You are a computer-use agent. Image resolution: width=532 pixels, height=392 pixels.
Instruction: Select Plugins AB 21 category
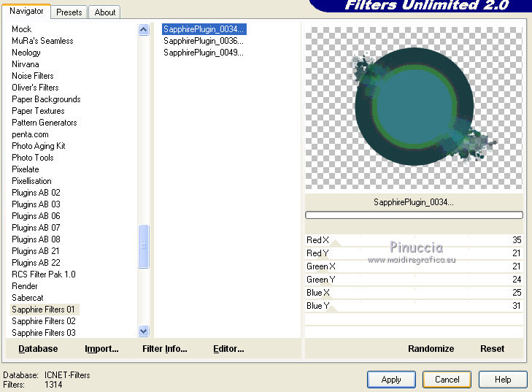pyautogui.click(x=36, y=251)
